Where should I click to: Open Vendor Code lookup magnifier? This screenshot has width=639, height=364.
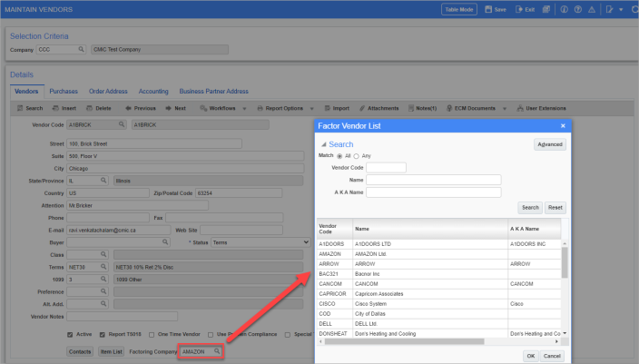click(122, 124)
